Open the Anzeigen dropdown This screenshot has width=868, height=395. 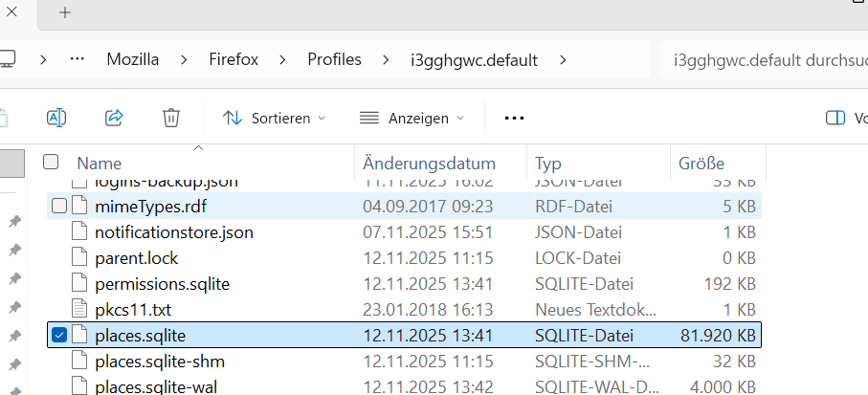[x=412, y=118]
